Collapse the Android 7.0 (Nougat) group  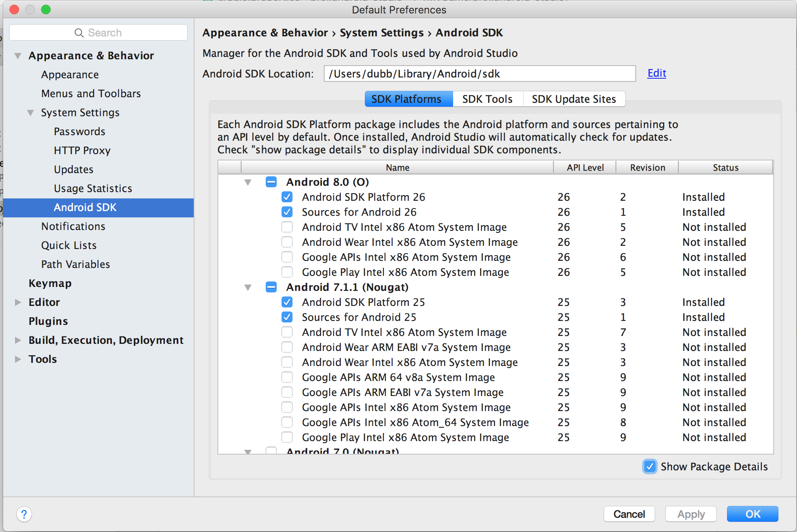[248, 451]
